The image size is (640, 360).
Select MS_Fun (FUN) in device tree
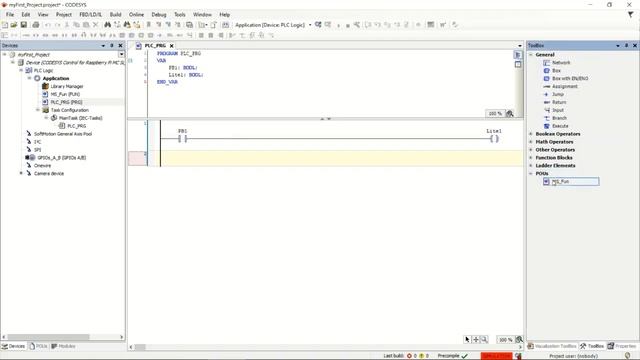coord(61,94)
